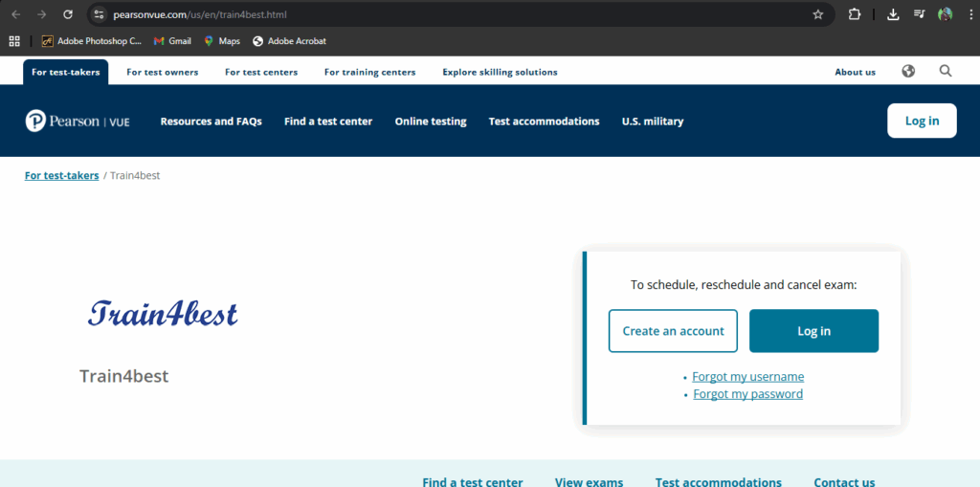Open the Chrome three-dot menu
Viewport: 980px width, 487px height.
(x=969, y=14)
